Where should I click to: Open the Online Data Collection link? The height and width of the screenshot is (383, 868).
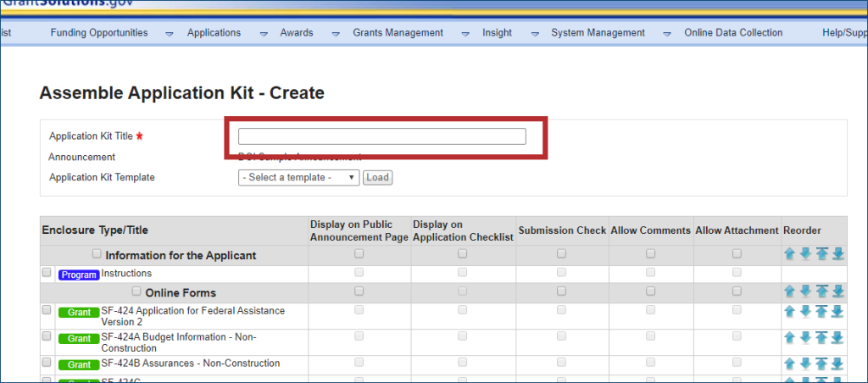tap(733, 33)
